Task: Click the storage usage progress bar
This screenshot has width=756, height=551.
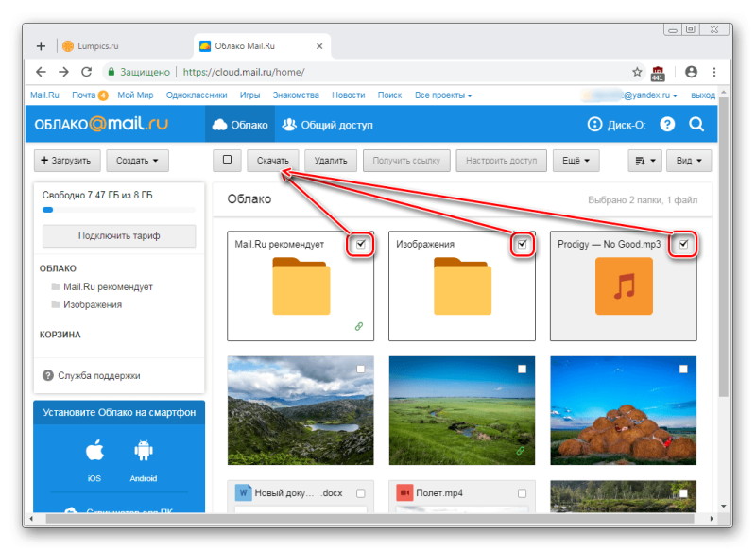Action: 119,210
